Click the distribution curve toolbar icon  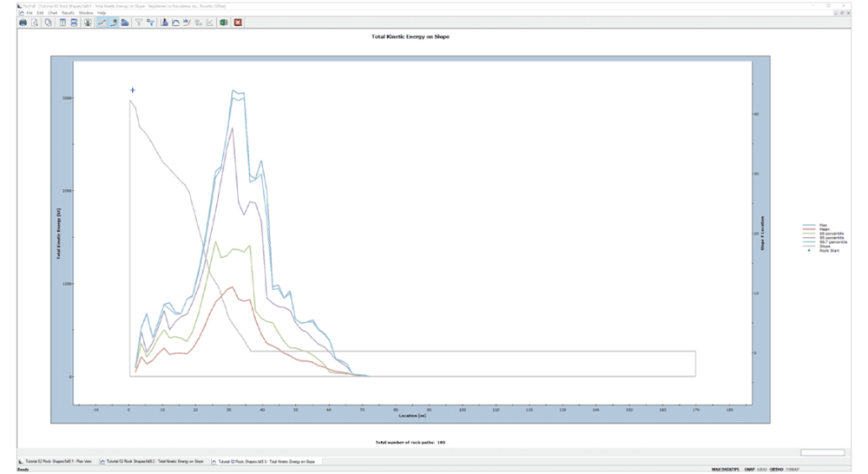(175, 23)
